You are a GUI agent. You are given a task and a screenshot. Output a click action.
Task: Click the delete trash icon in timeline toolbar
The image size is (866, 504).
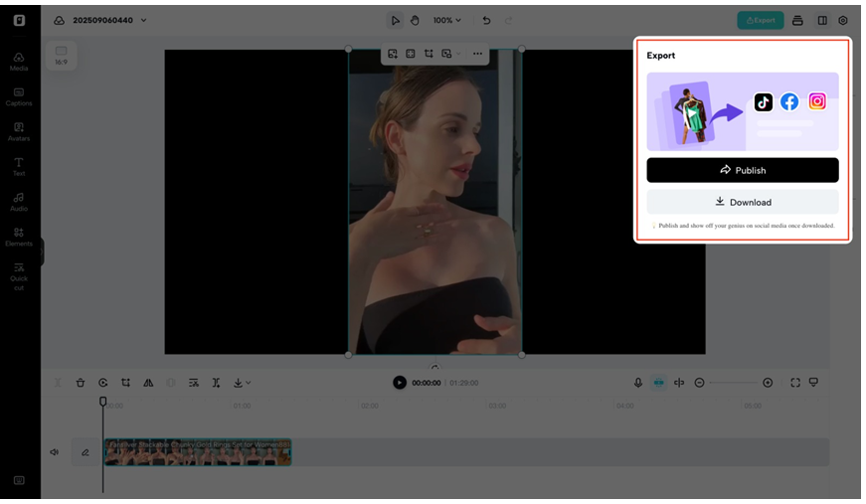(81, 383)
